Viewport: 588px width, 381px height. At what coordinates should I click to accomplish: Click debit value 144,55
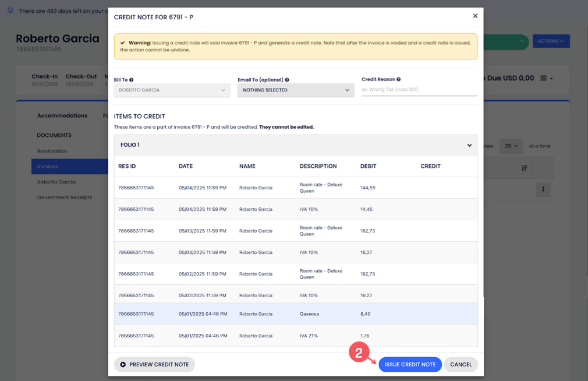(x=368, y=188)
